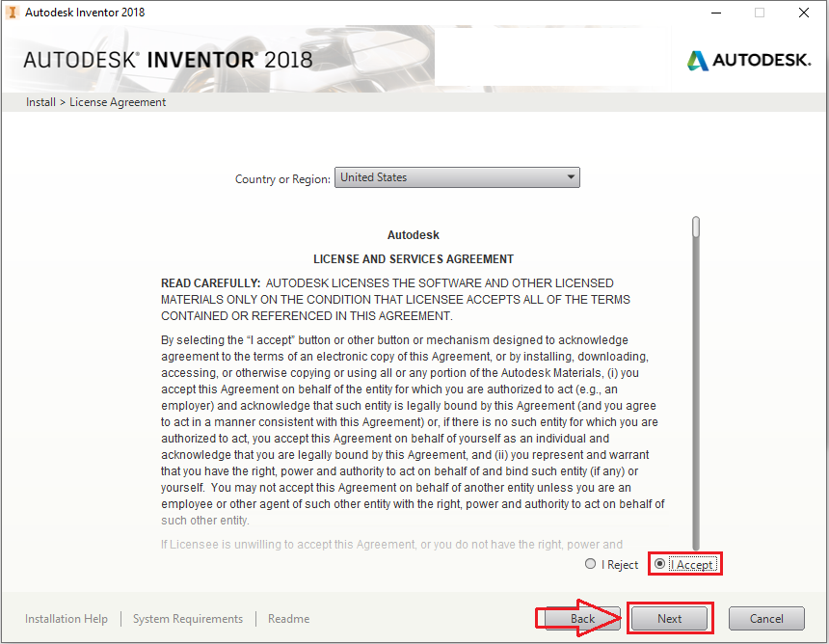Screen dimensions: 829x644
Task: Open the System Requirements link
Action: (188, 619)
